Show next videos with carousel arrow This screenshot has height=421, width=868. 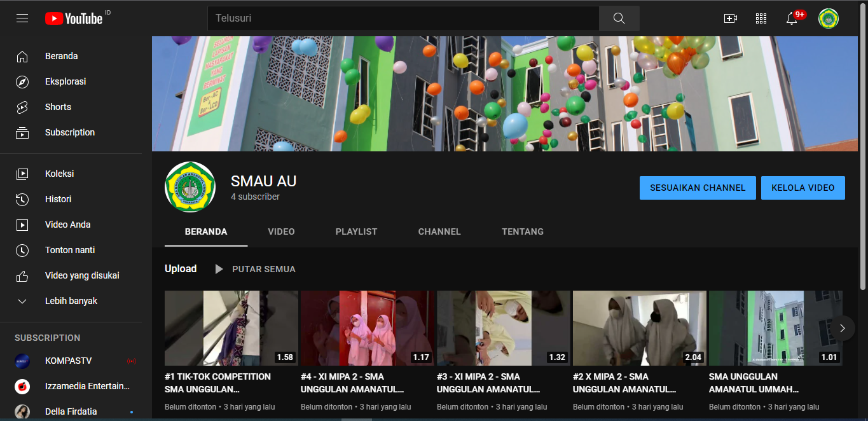pos(843,328)
